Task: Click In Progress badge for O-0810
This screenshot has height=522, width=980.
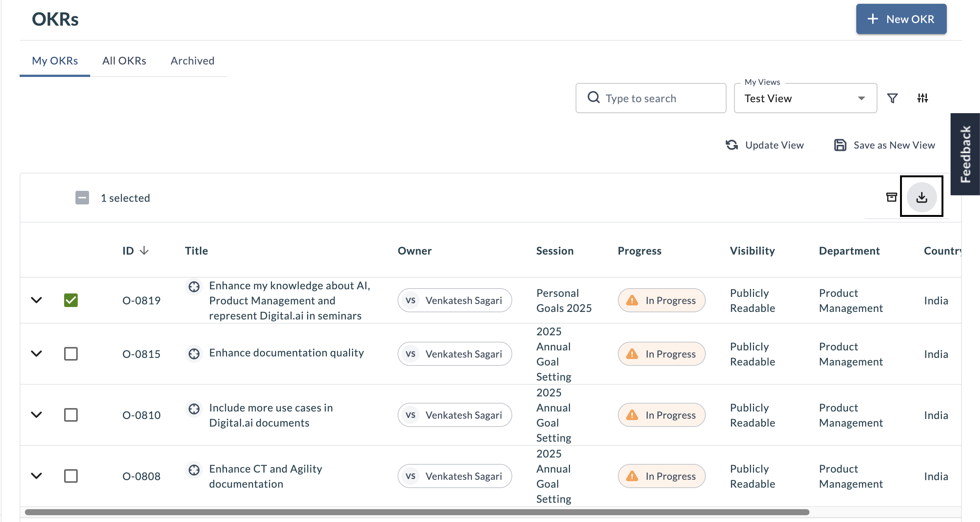Action: (x=662, y=415)
